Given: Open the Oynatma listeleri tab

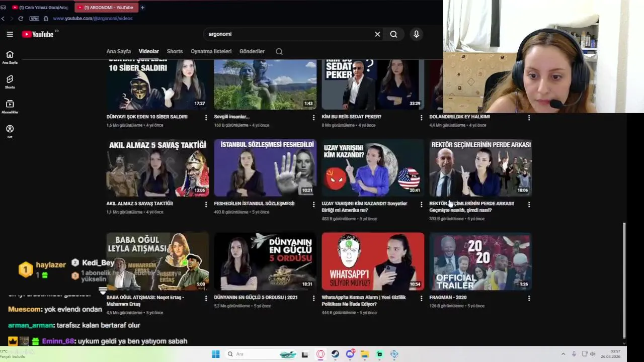Looking at the screenshot, I should [211, 51].
